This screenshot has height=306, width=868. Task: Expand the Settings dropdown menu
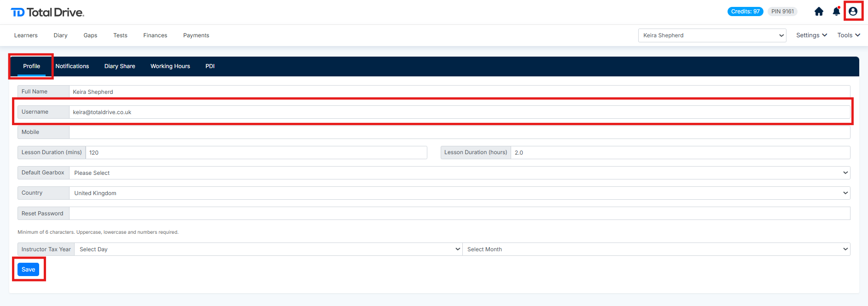click(811, 35)
